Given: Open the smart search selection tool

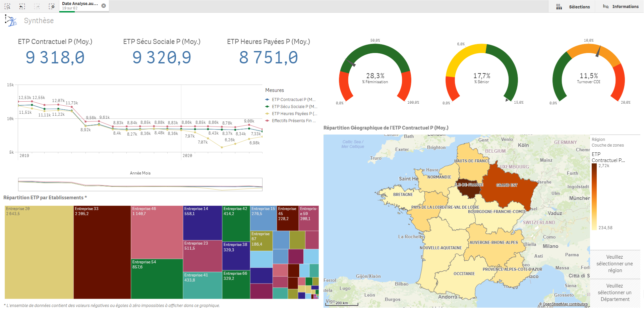Looking at the screenshot, I should coord(7,6).
